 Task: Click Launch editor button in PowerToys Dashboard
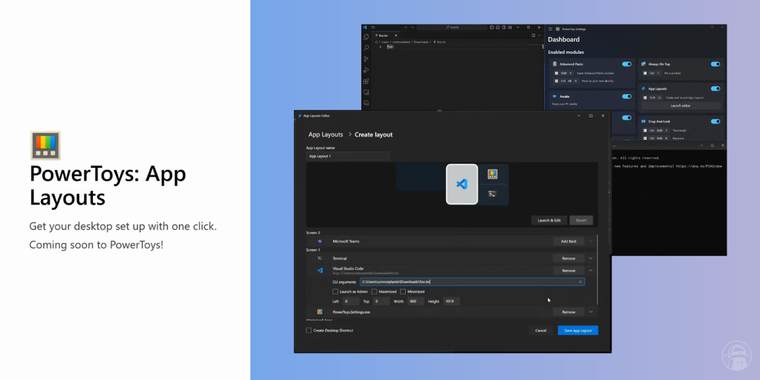click(x=681, y=106)
